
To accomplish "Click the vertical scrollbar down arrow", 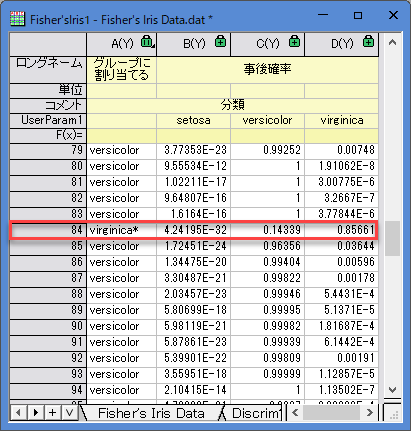I will tap(392, 389).
